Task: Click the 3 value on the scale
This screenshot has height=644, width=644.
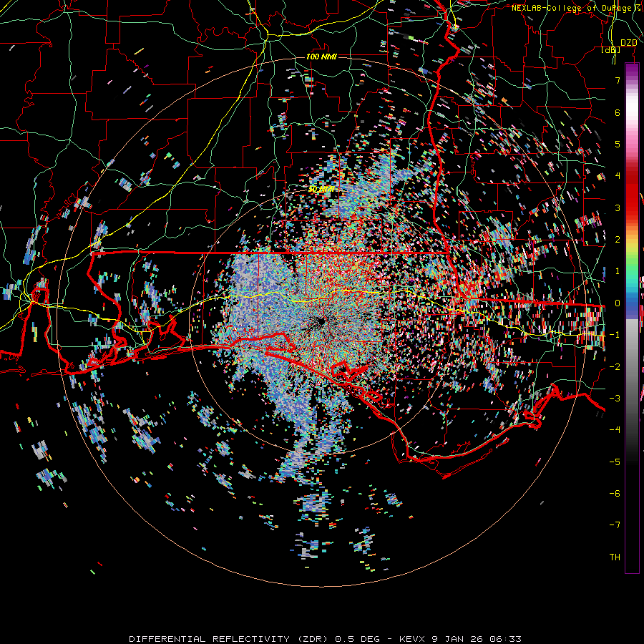Action: pos(618,208)
